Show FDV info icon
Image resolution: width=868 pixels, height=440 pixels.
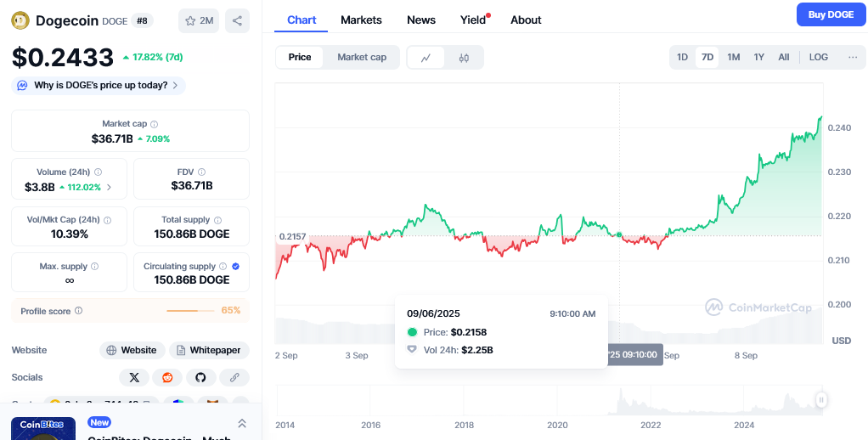tap(201, 172)
